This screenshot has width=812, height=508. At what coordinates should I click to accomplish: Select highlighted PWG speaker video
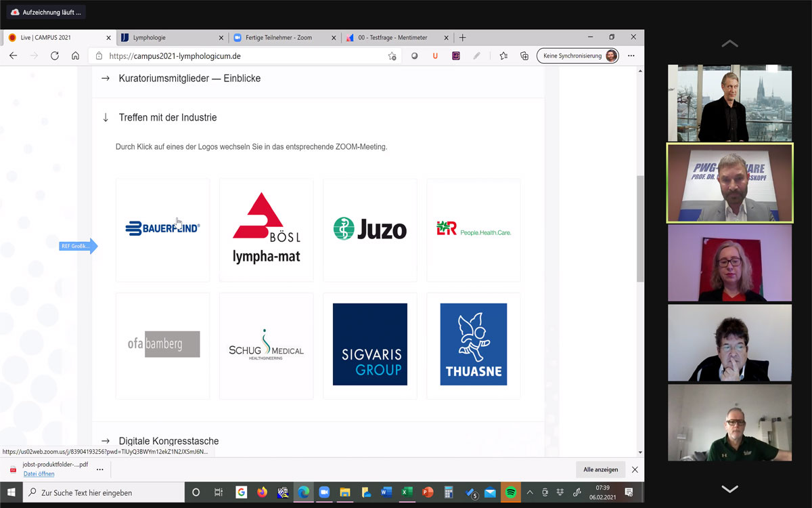(729, 183)
